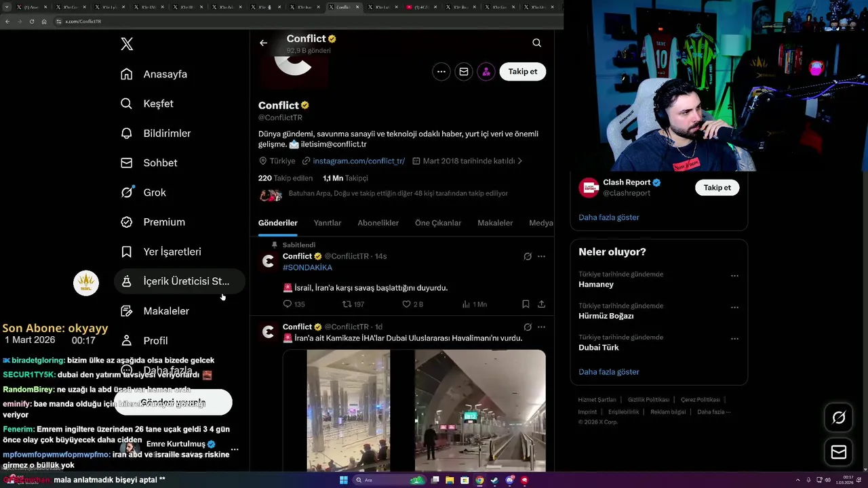This screenshot has width=868, height=488.
Task: Follow Clash Report with Takip et
Action: click(x=717, y=188)
